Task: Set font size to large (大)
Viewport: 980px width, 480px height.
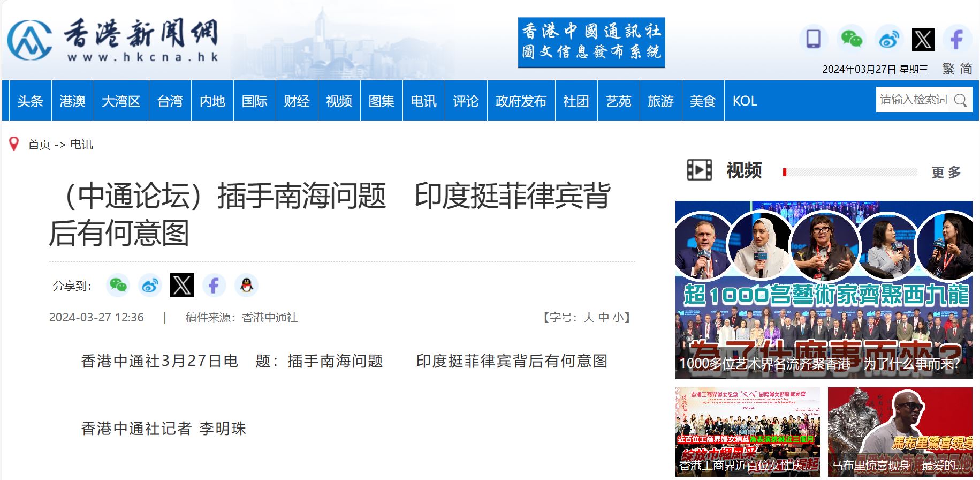Action: point(589,318)
